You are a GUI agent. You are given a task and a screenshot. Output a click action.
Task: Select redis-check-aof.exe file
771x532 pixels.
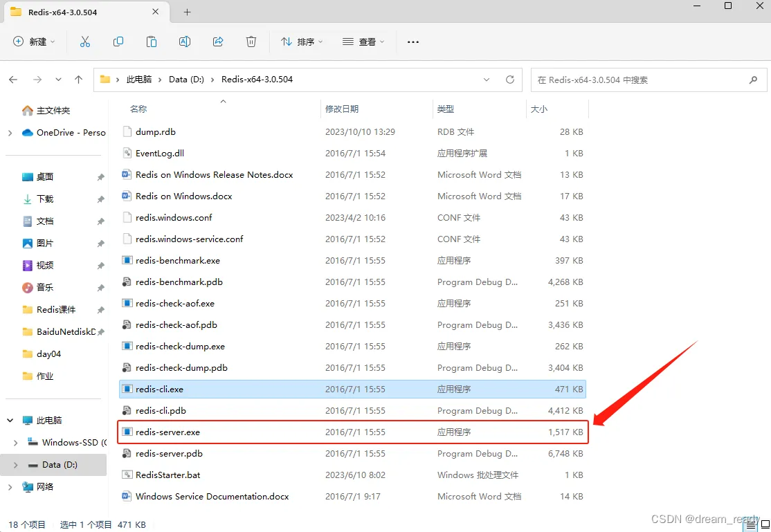[x=352, y=304]
